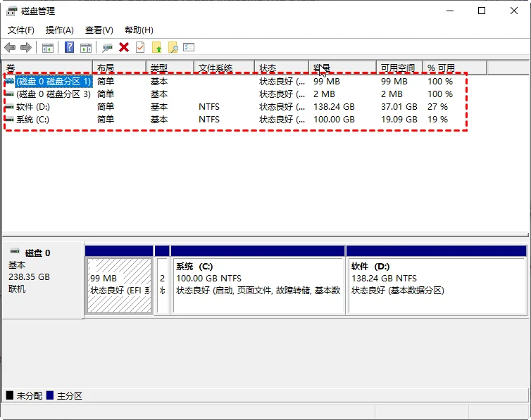
Task: Click 2 MB in the 可用空间 column
Action: point(392,94)
